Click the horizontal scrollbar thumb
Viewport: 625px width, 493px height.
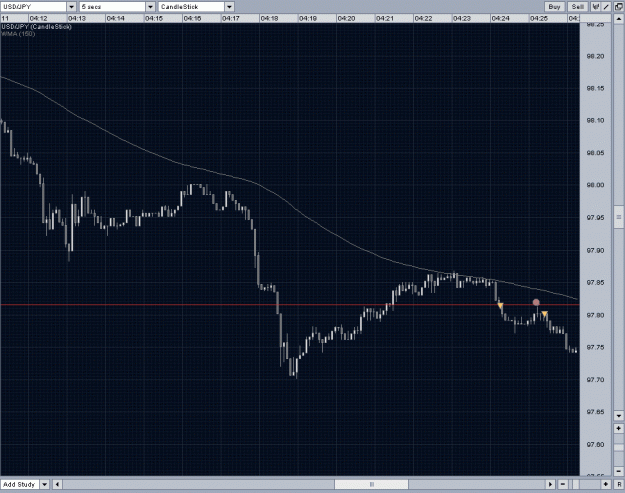371,484
